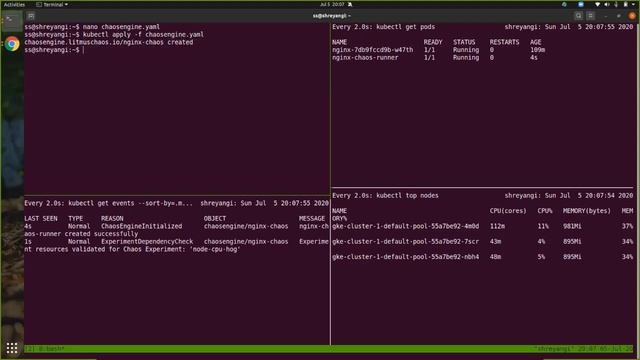
Task: Select node gke-cluster-1-default-pool-55a7be92-7scr
Action: [x=405, y=242]
